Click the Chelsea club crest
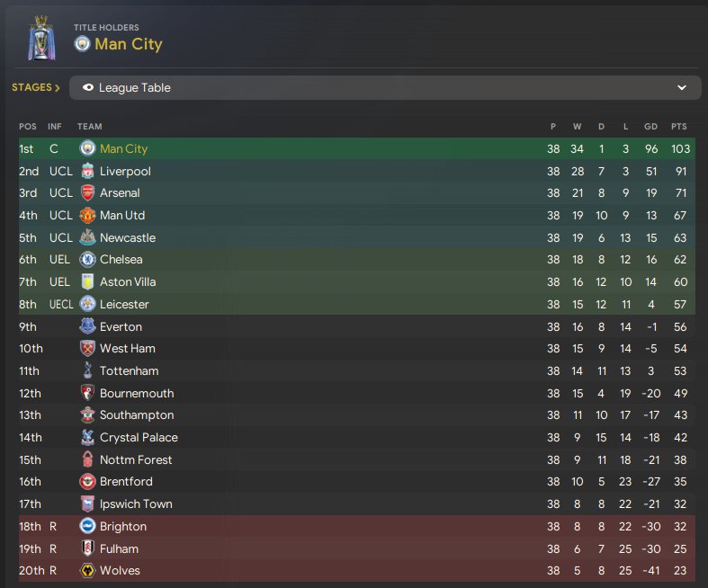 click(x=87, y=260)
